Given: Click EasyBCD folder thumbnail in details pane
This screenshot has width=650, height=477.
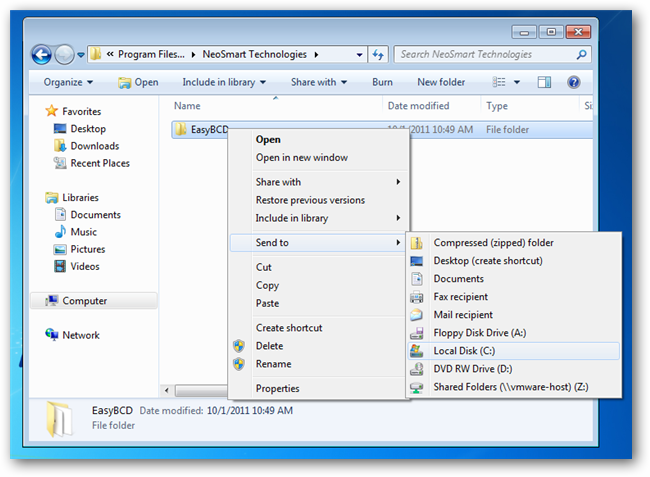Looking at the screenshot, I should point(58,419).
